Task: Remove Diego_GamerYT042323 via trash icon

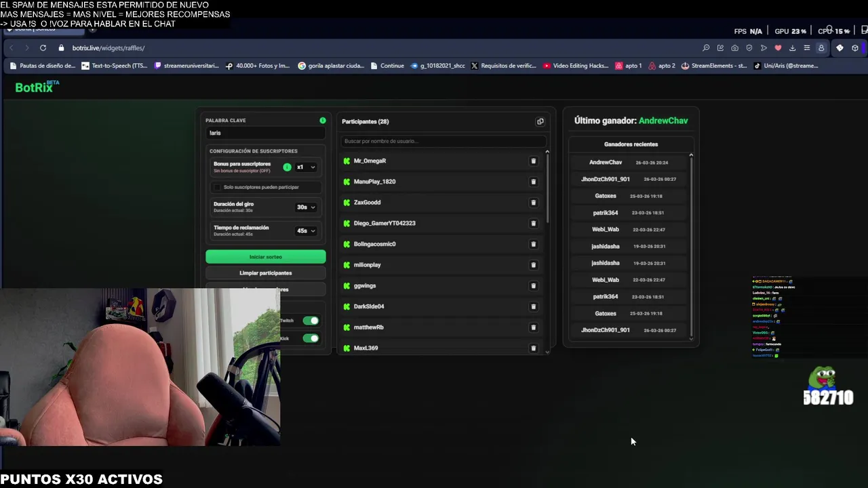Action: (533, 224)
